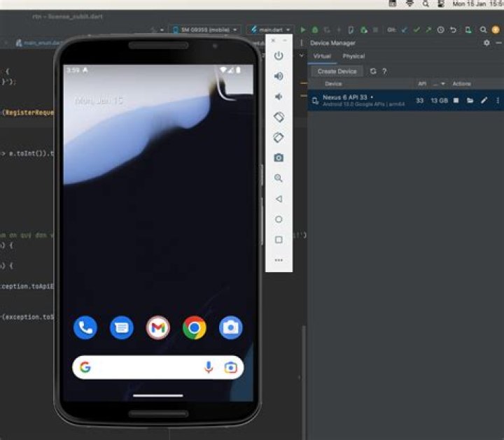Click the emulator Overview square button

pyautogui.click(x=279, y=240)
